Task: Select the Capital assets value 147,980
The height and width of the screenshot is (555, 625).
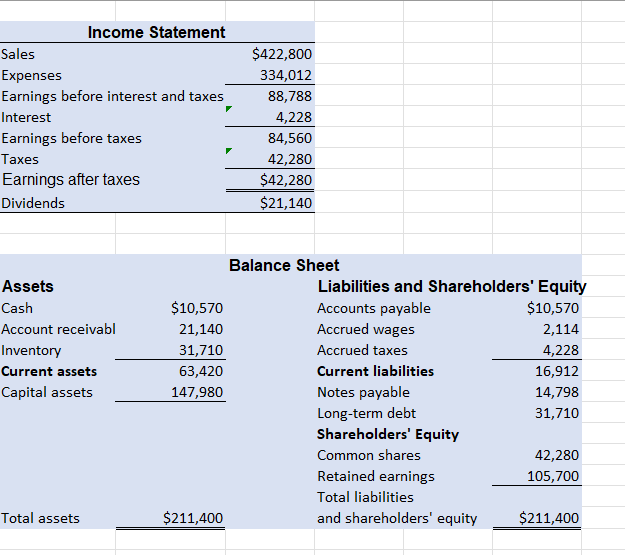Action: (x=170, y=392)
